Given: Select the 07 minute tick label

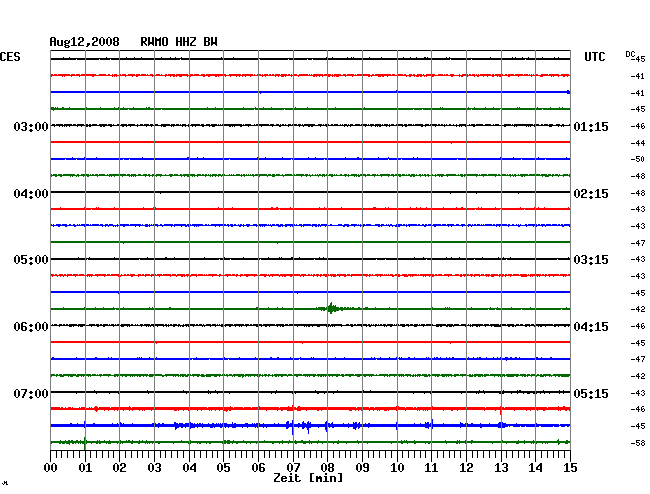Looking at the screenshot, I should coord(293,468).
